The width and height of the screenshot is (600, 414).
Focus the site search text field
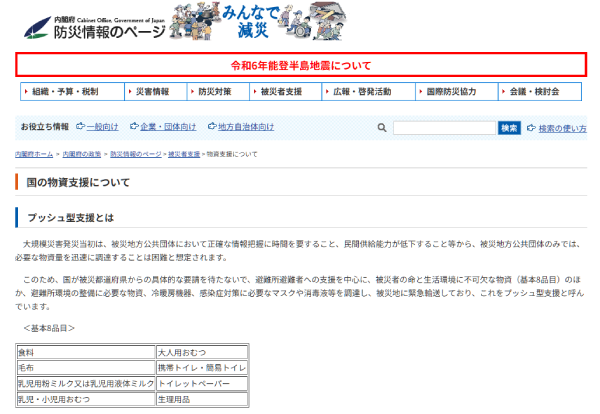point(443,128)
